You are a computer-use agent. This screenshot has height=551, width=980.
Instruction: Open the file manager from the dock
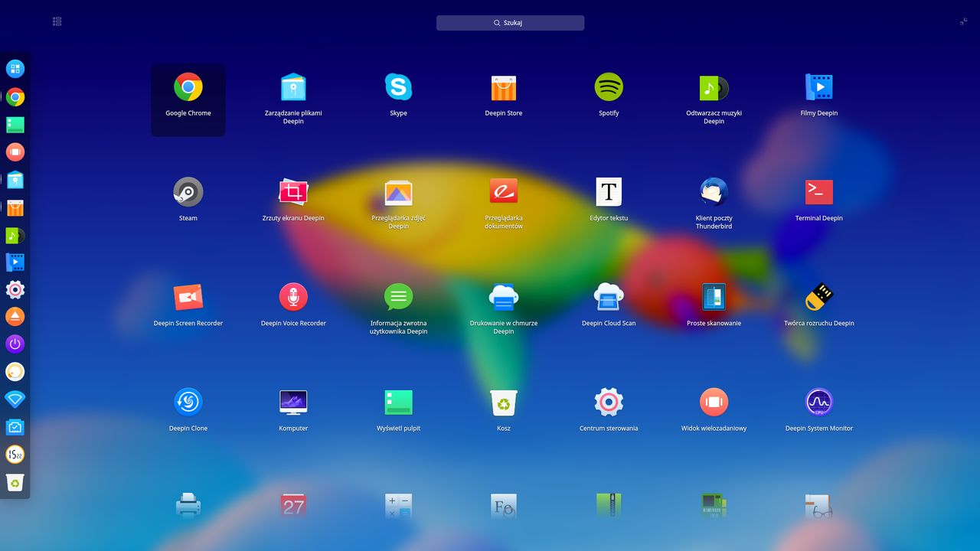(x=15, y=179)
